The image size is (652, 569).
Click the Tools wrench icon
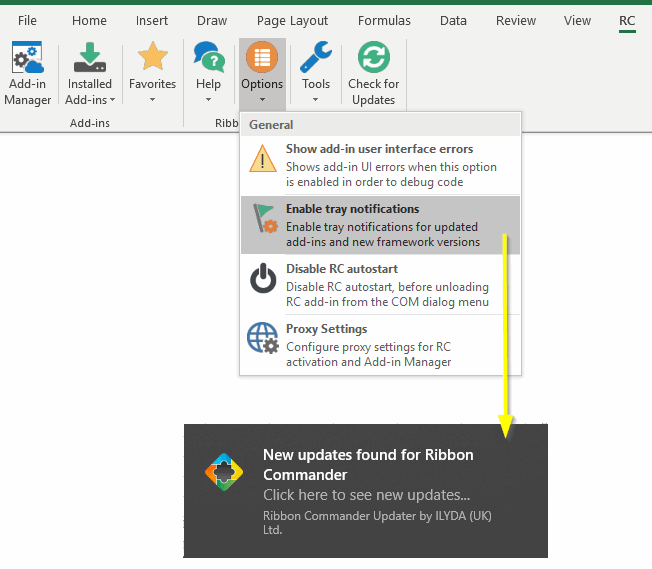(316, 57)
